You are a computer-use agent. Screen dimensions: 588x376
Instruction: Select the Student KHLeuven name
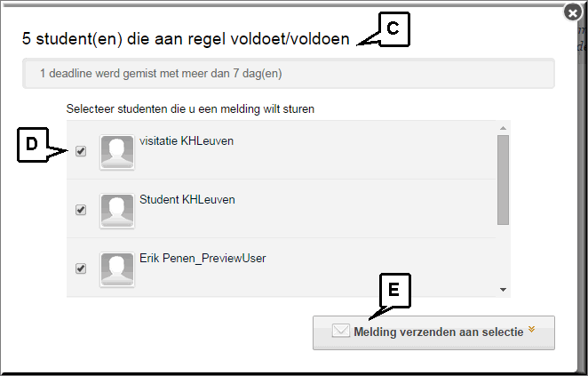click(187, 200)
